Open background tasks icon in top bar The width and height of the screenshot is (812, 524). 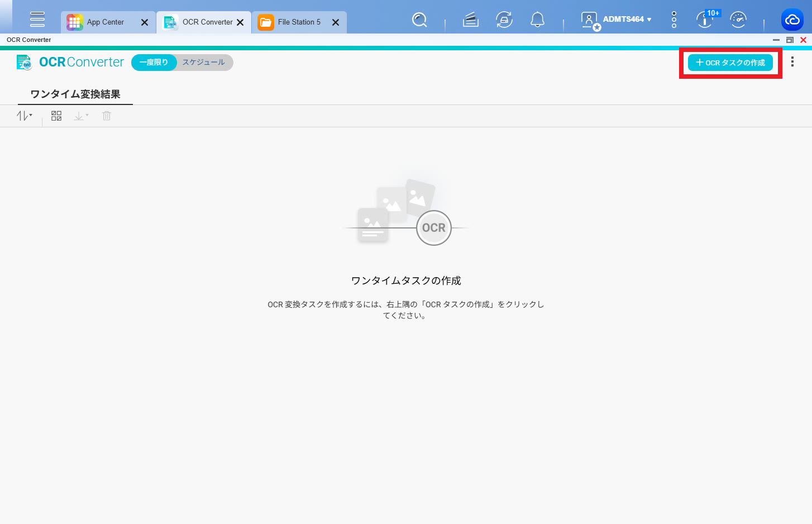(471, 20)
